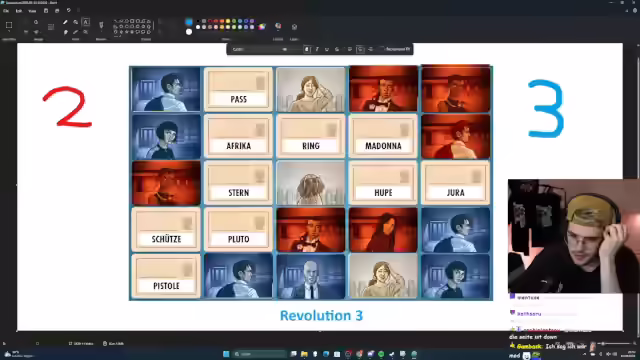Open the View menu
Viewport: 640px width, 360px height.
(32, 11)
